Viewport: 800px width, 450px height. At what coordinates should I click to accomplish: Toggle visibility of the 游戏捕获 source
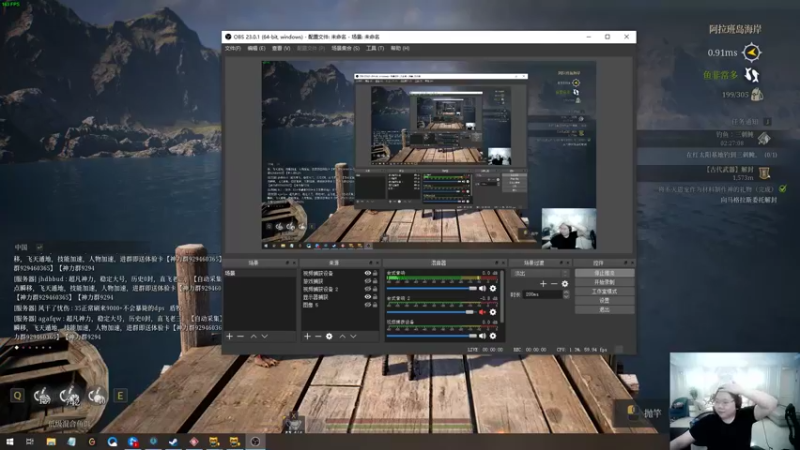(x=367, y=281)
